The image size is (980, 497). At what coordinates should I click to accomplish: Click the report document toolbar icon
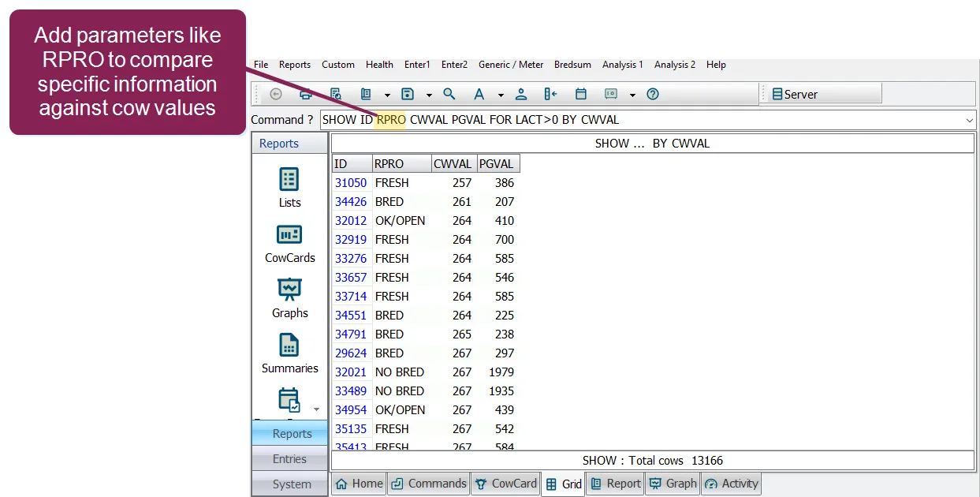click(366, 94)
